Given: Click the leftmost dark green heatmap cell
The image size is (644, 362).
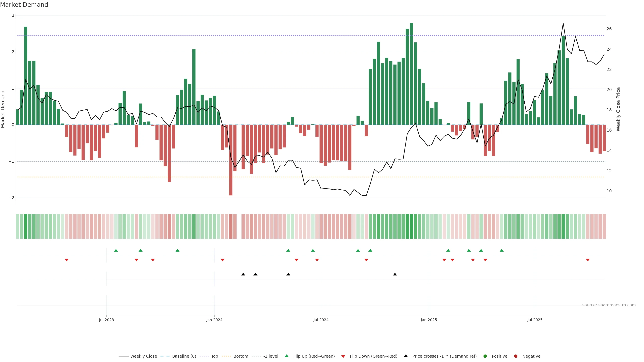Looking at the screenshot, I should point(25,226).
